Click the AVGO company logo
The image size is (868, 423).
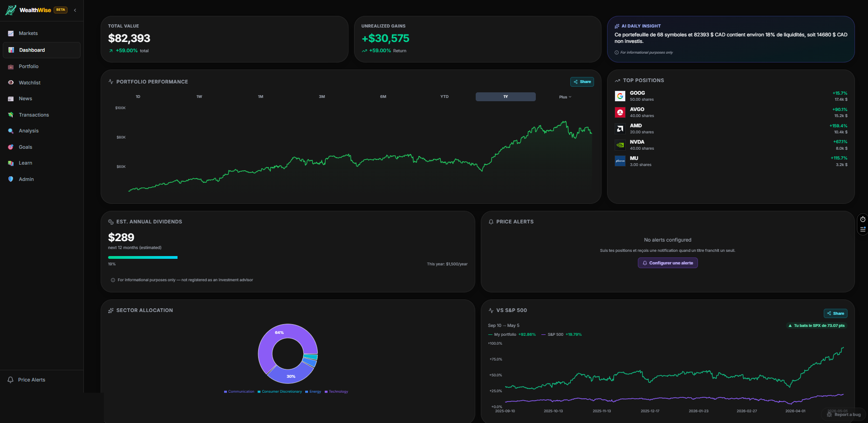point(620,112)
